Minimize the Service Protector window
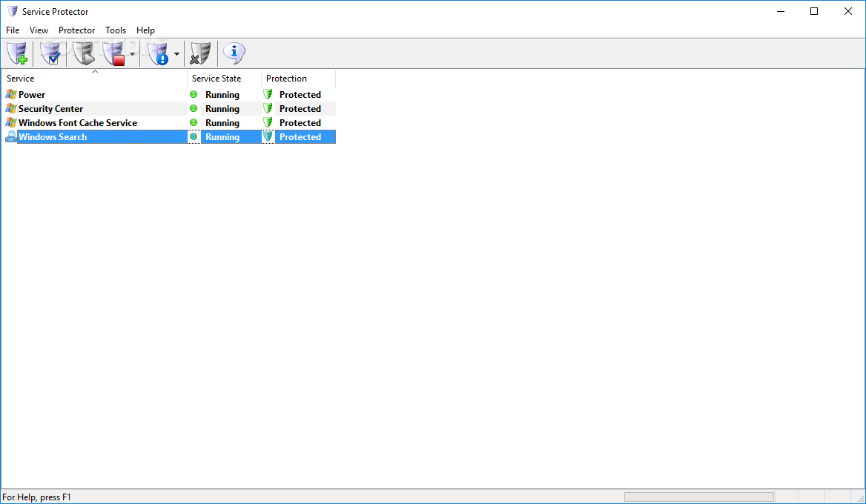 [781, 11]
